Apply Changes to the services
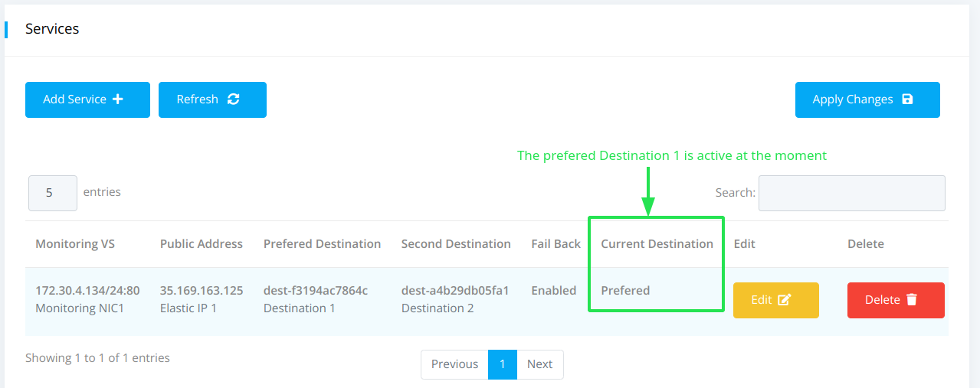 click(x=867, y=99)
